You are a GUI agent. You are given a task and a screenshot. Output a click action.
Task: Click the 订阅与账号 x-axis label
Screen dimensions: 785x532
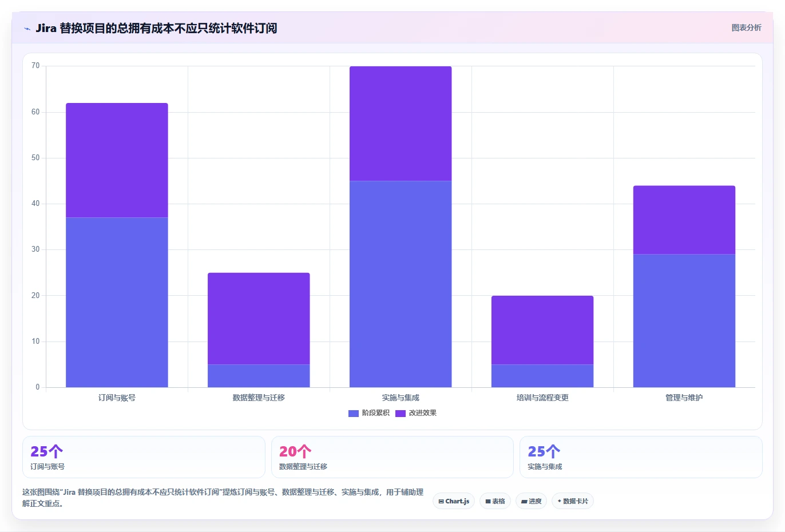coord(117,398)
